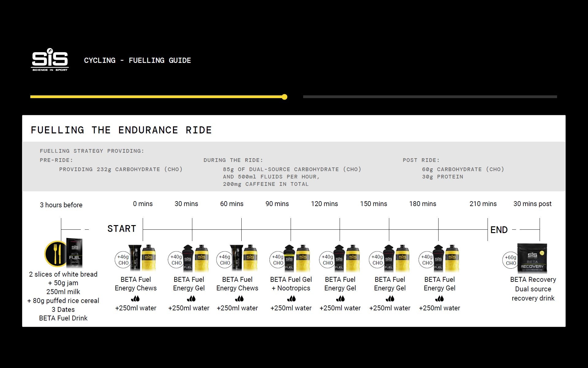Image resolution: width=588 pixels, height=368 pixels.
Task: Click the BETA Recovery sachet image
Action: (x=532, y=258)
